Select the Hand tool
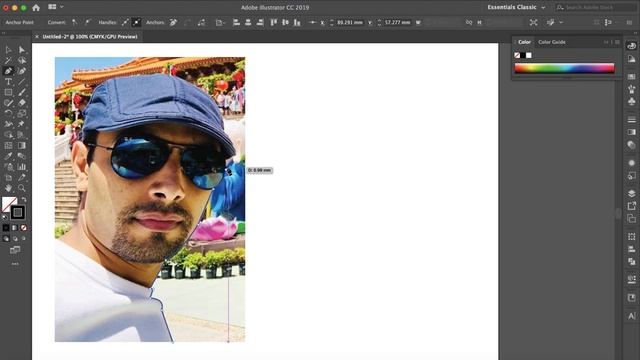The image size is (640, 360). [8, 188]
